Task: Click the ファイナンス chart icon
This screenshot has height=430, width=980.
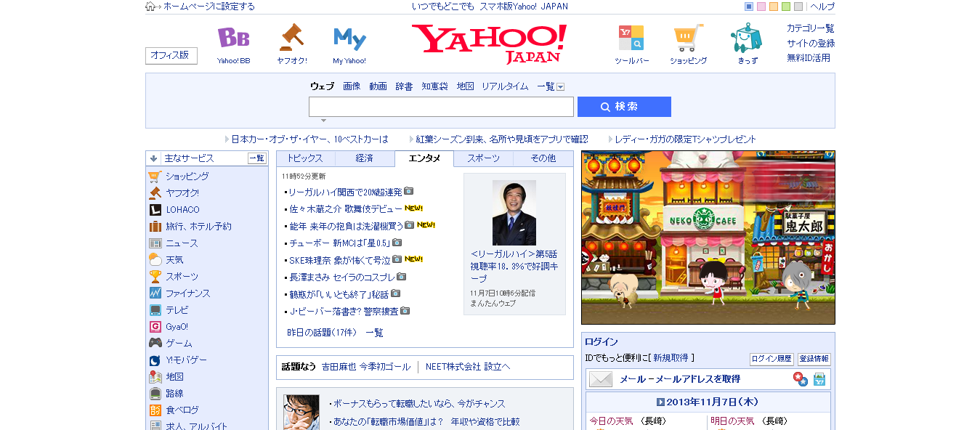Action: pyautogui.click(x=155, y=293)
